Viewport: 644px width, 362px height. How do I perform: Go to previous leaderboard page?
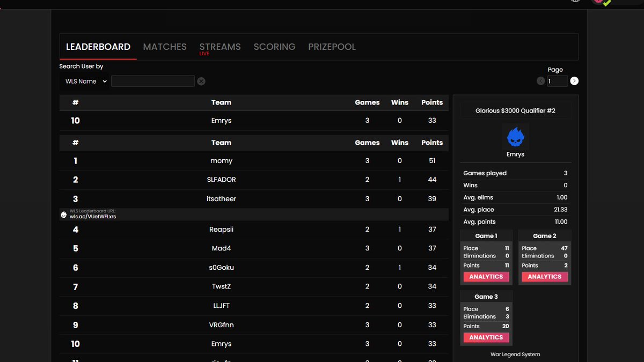pos(541,81)
